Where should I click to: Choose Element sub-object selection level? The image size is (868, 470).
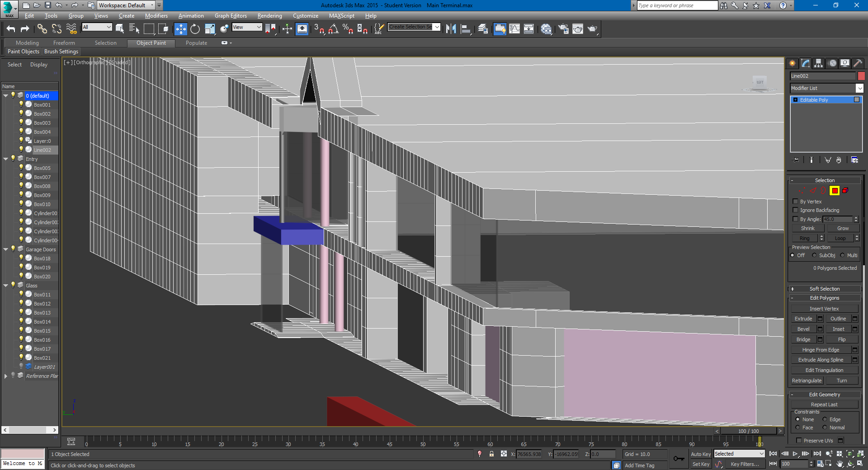845,191
